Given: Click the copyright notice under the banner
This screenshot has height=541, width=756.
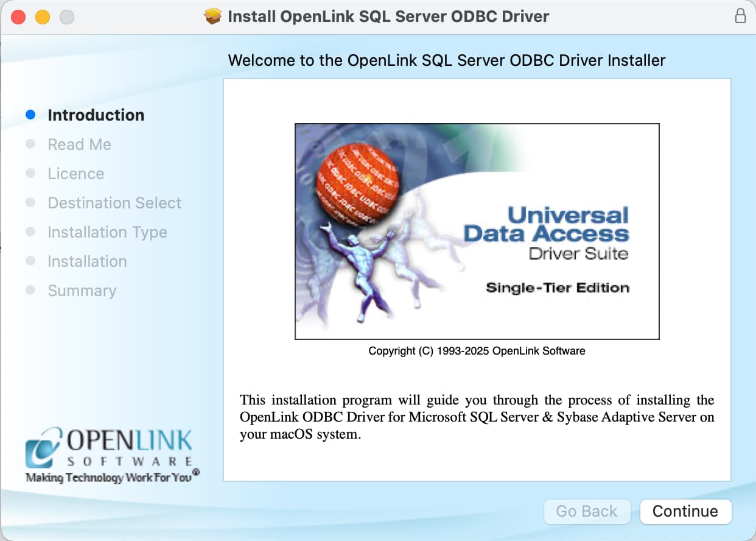Looking at the screenshot, I should click(x=477, y=351).
